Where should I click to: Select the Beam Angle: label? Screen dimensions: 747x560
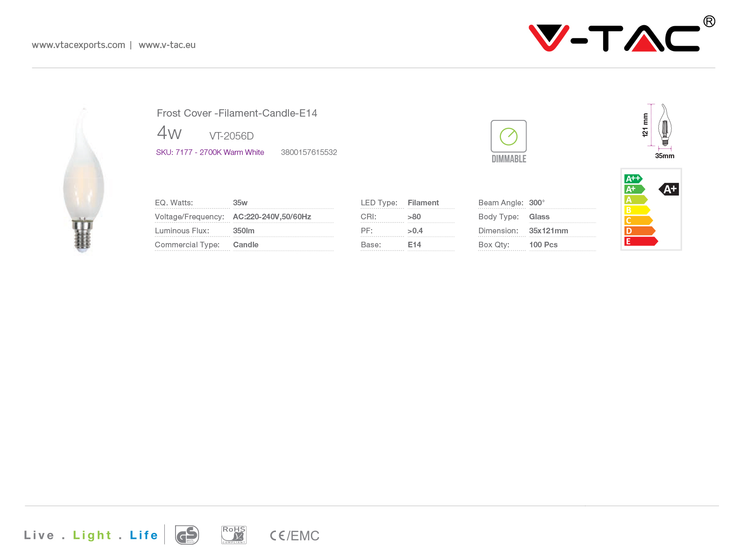(x=501, y=203)
